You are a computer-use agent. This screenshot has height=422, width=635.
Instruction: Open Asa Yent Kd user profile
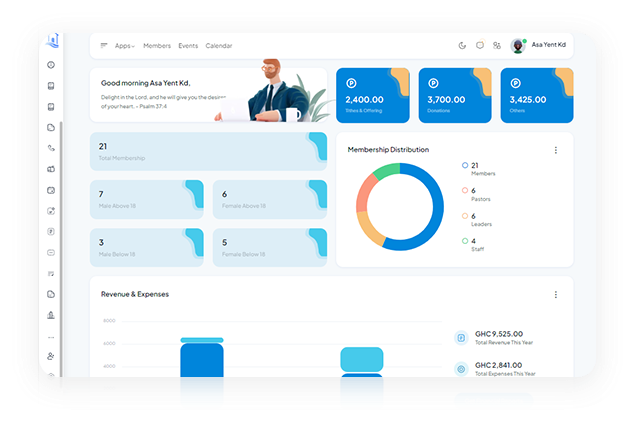tap(540, 45)
